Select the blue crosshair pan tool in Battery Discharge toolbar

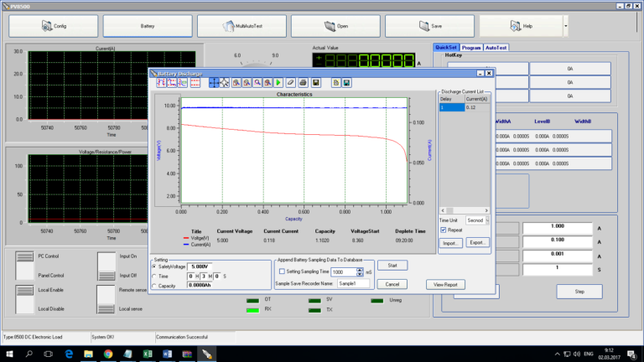(x=214, y=83)
